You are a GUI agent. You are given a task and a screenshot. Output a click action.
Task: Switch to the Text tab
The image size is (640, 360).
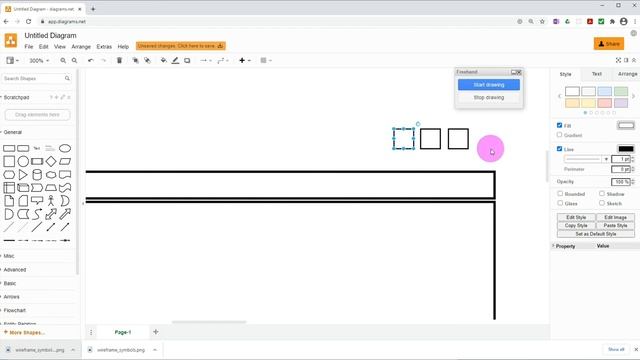point(596,74)
